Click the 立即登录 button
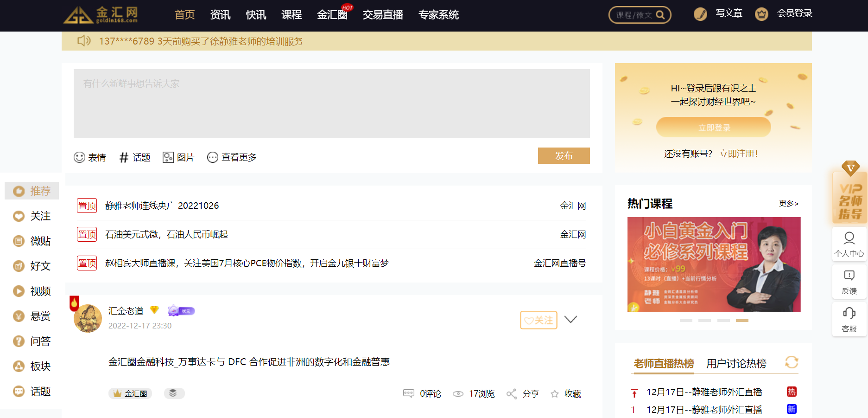This screenshot has width=868, height=418. 714,127
